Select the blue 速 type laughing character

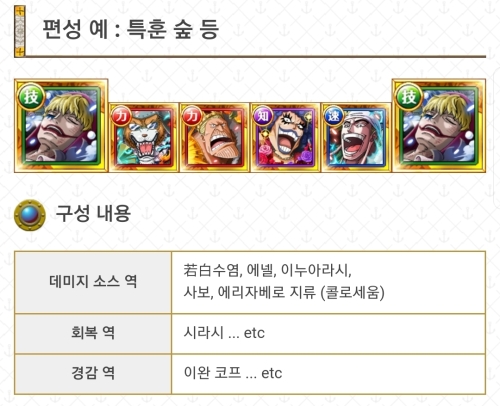pyautogui.click(x=356, y=137)
